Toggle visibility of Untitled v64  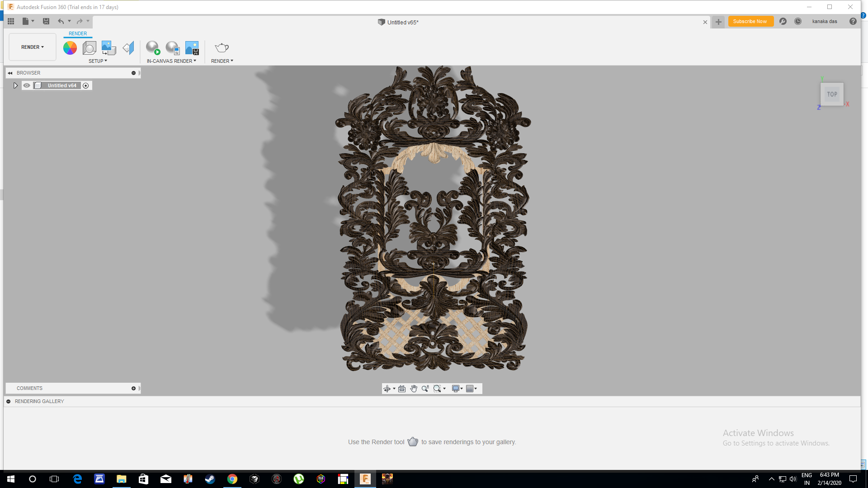tap(27, 85)
